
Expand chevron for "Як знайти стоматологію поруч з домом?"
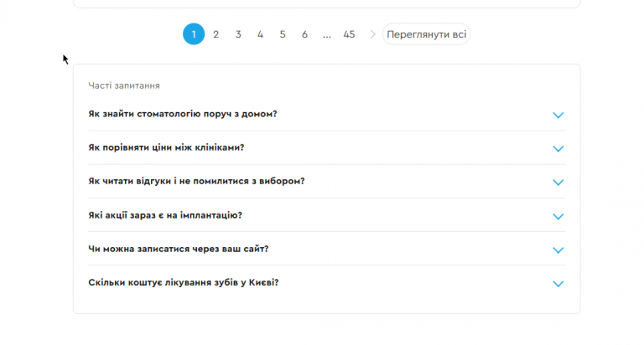558,115
